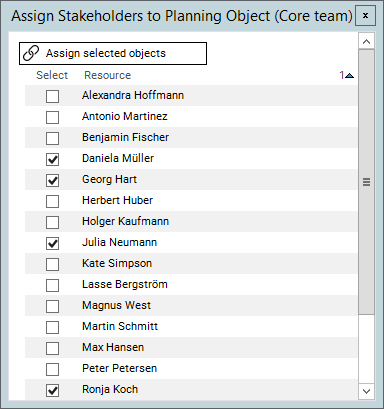Click the name Peter Petersen

pos(119,368)
